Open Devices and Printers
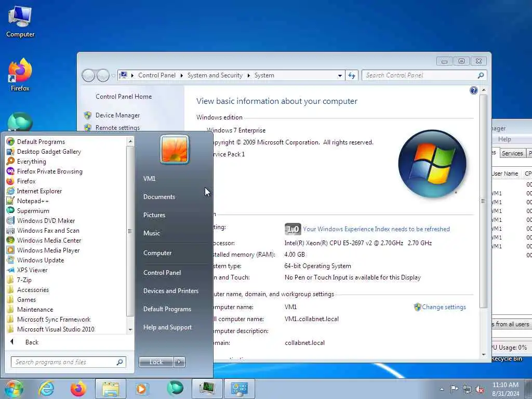The image size is (532, 399). 170,291
